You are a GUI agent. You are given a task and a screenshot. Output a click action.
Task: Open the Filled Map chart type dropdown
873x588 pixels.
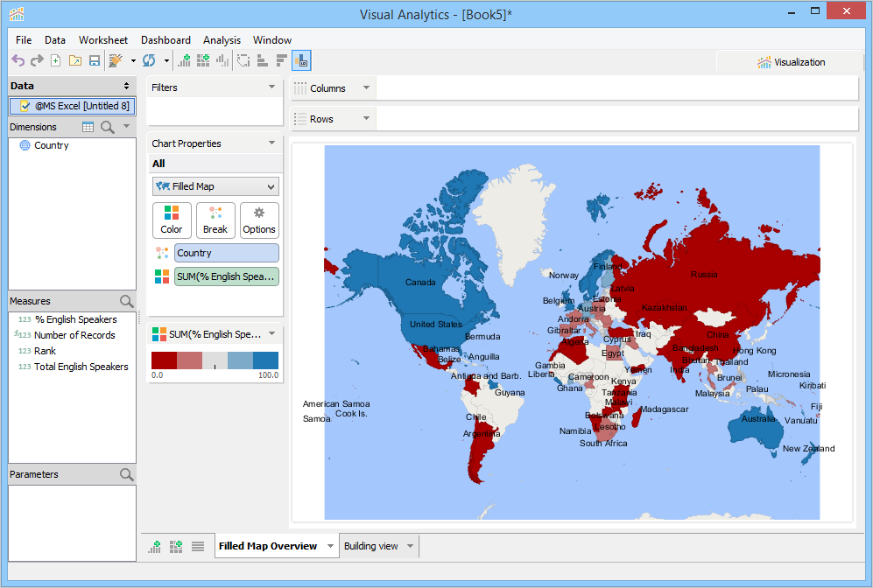(215, 186)
